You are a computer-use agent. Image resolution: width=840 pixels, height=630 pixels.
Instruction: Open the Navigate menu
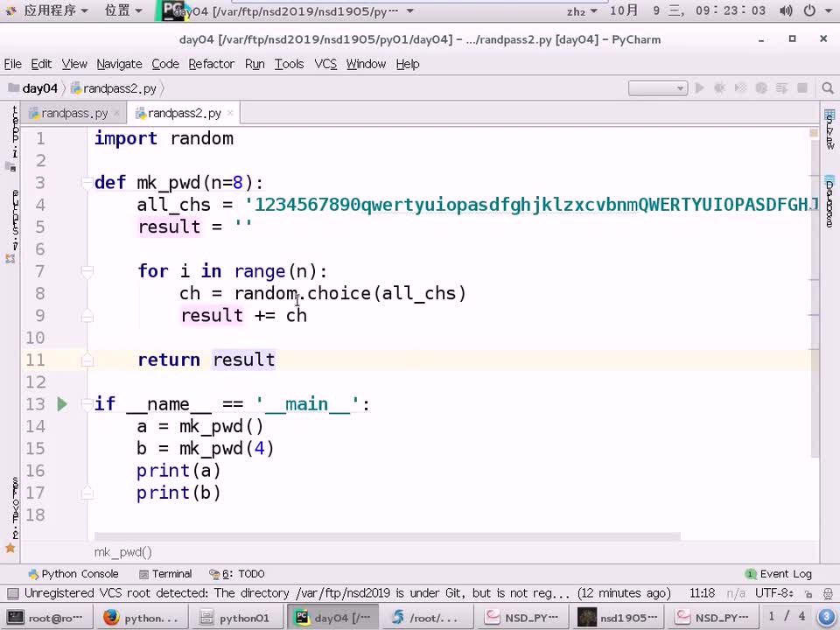pos(120,64)
